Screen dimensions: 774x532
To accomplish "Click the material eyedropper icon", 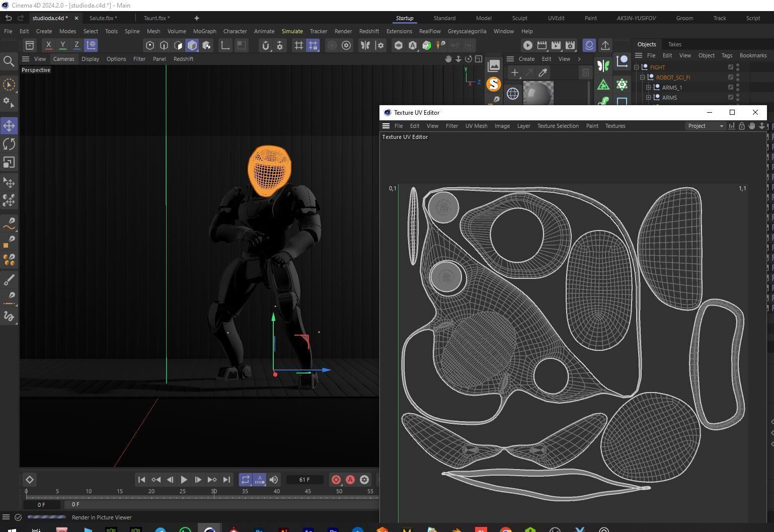I will 543,73.
